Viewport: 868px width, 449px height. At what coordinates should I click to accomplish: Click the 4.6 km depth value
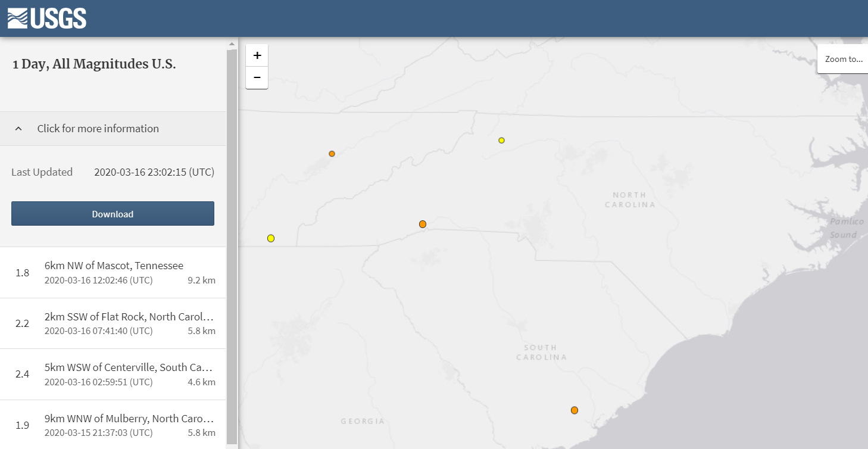pos(201,382)
